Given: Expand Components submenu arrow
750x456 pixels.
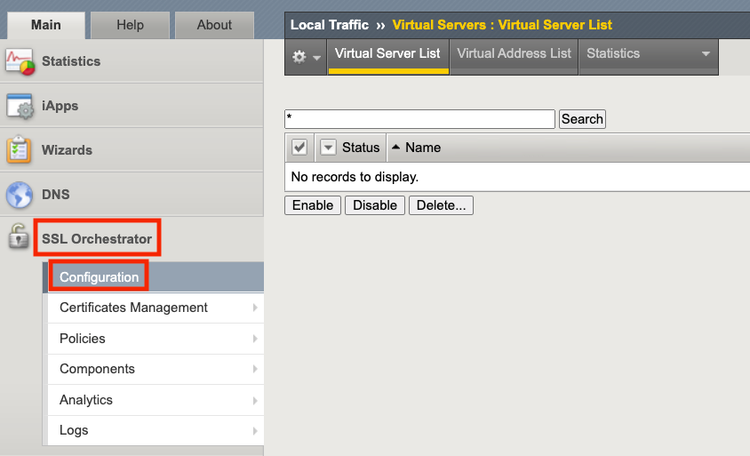Looking at the screenshot, I should pos(255,369).
